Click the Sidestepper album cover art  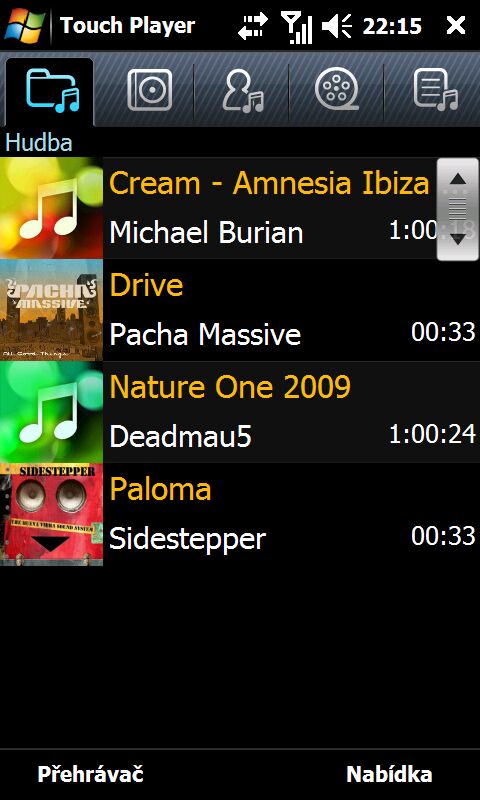[52, 514]
